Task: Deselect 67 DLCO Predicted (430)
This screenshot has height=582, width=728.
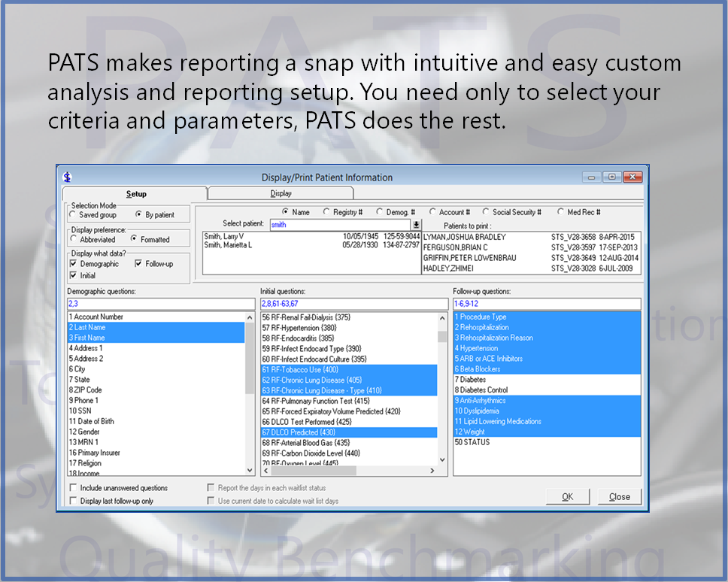Action: click(x=349, y=432)
